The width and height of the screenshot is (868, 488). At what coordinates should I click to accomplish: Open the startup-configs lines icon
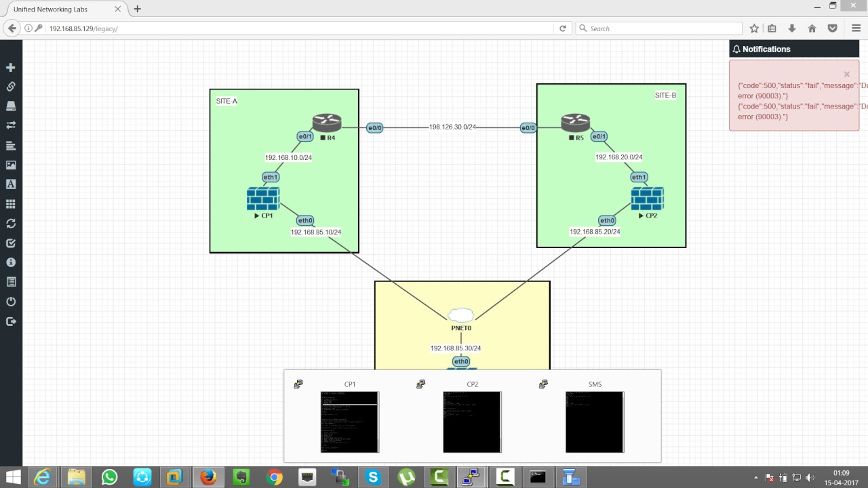pos(11,145)
